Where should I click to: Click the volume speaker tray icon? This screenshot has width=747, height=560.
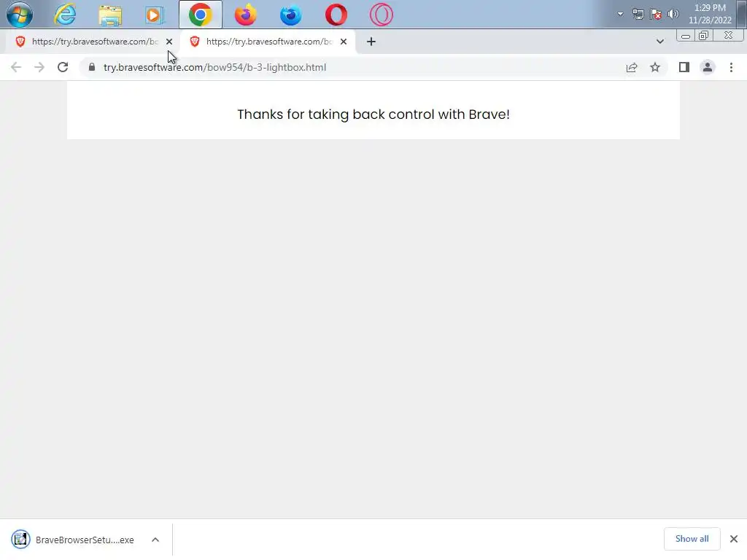(673, 14)
